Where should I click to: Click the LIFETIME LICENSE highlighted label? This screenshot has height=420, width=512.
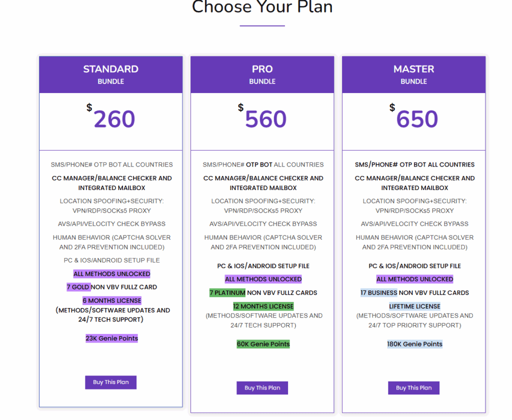(x=414, y=306)
